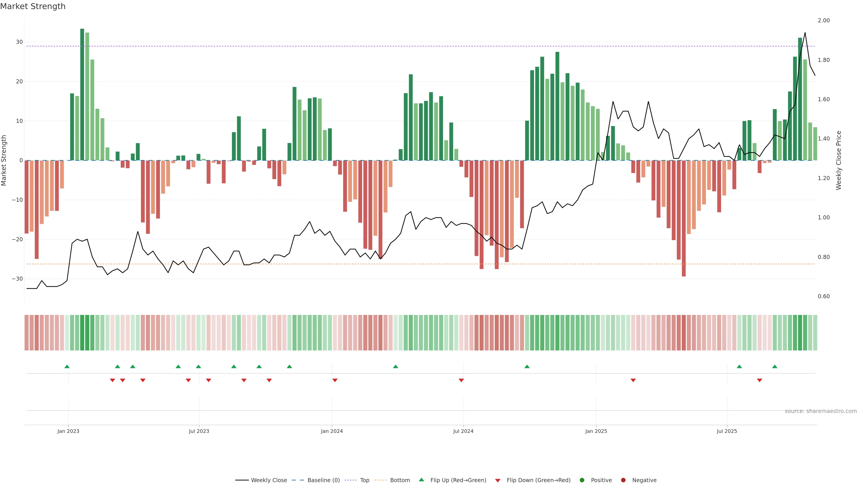868x488 pixels.
Task: Click the Weekly Close Price axis title
Action: pyautogui.click(x=839, y=160)
